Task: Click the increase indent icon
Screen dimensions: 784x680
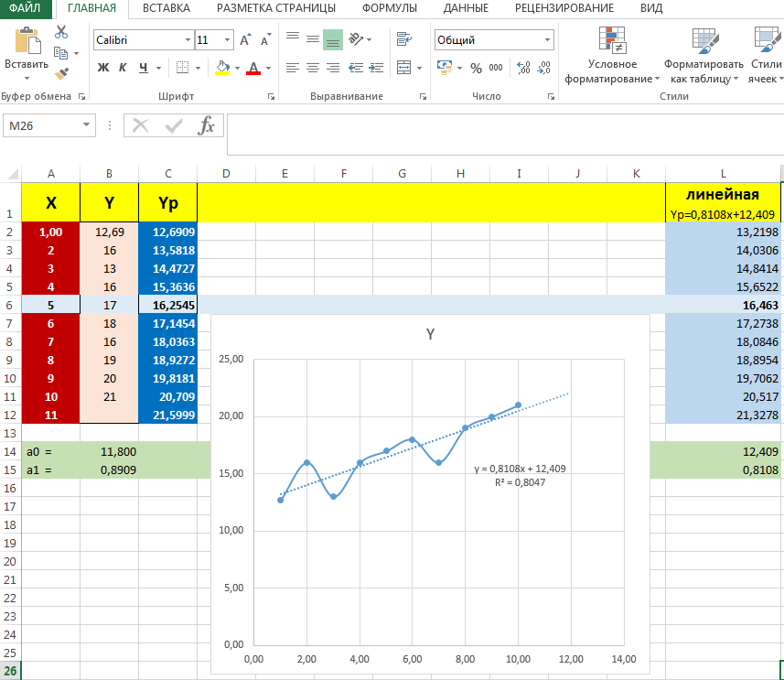Action: pos(376,68)
